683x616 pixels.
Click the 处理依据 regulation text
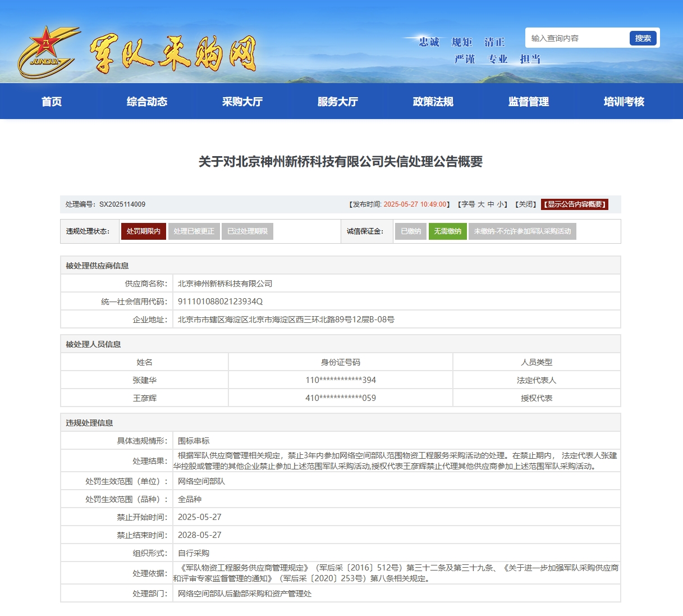pyautogui.click(x=396, y=573)
